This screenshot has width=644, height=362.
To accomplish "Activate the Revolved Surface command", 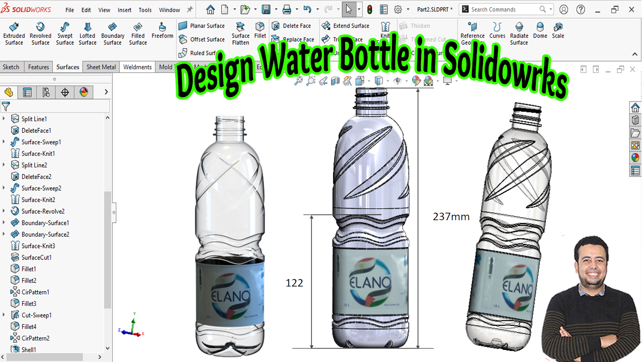I will point(40,34).
